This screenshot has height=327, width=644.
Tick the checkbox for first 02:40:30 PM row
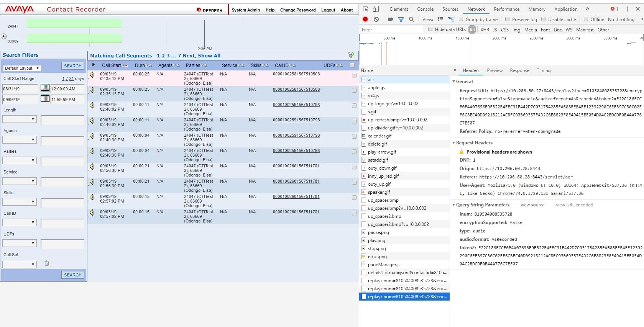click(354, 136)
